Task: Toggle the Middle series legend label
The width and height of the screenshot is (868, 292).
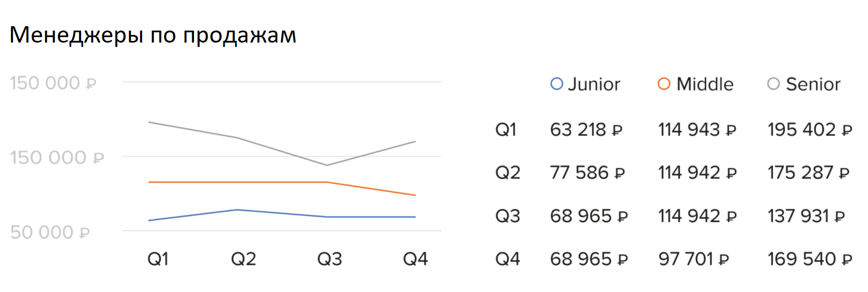Action: pyautogui.click(x=705, y=84)
